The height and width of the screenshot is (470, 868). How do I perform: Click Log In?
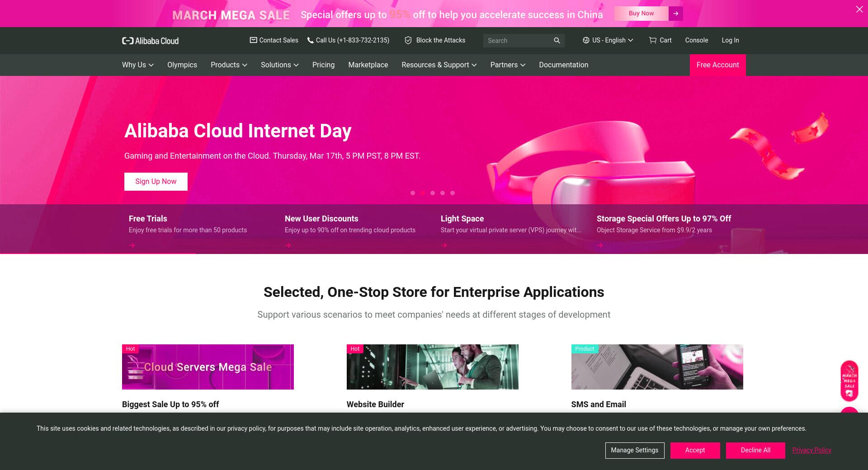point(730,40)
